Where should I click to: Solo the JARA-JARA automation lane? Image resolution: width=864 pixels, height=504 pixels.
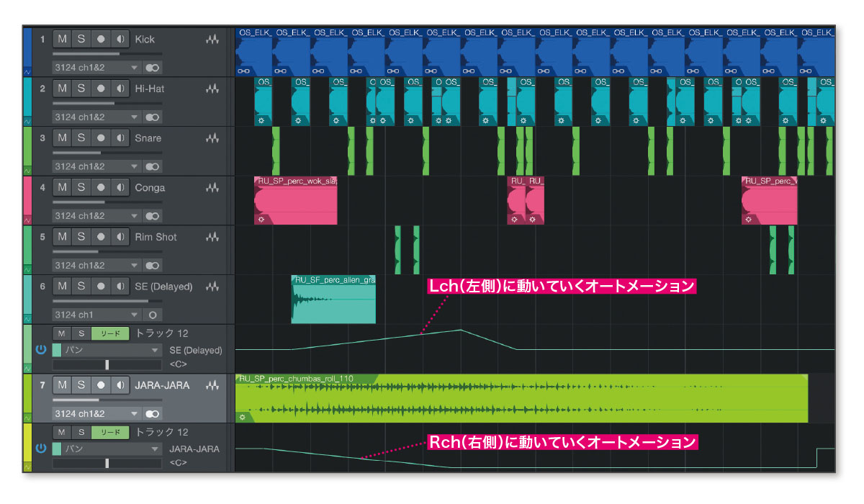(81, 433)
